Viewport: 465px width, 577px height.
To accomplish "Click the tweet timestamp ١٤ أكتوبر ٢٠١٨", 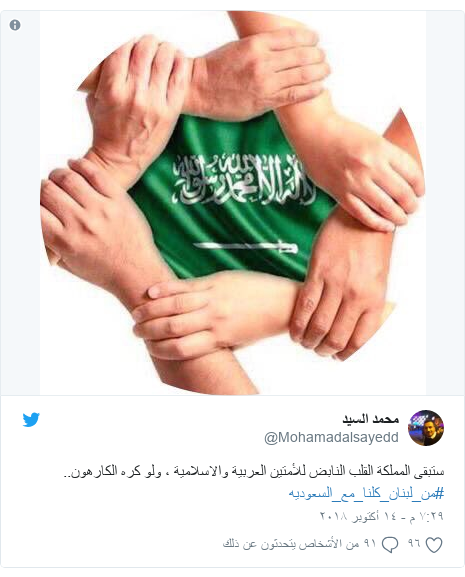I will point(381,516).
